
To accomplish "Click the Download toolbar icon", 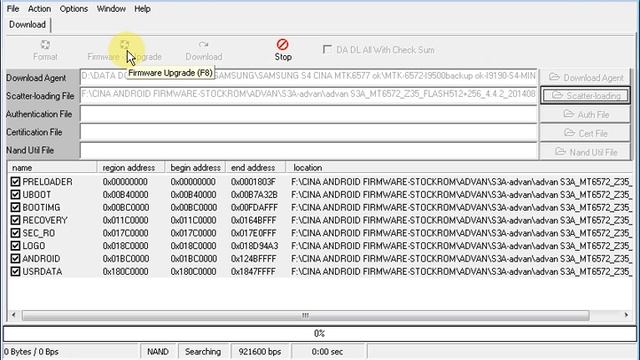I will tap(203, 44).
